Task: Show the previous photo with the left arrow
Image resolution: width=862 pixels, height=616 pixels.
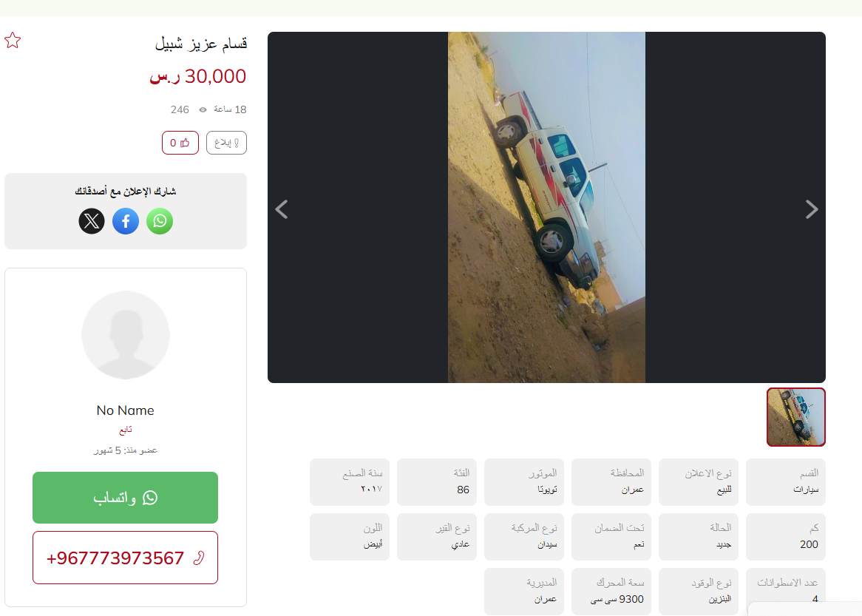Action: 282,209
